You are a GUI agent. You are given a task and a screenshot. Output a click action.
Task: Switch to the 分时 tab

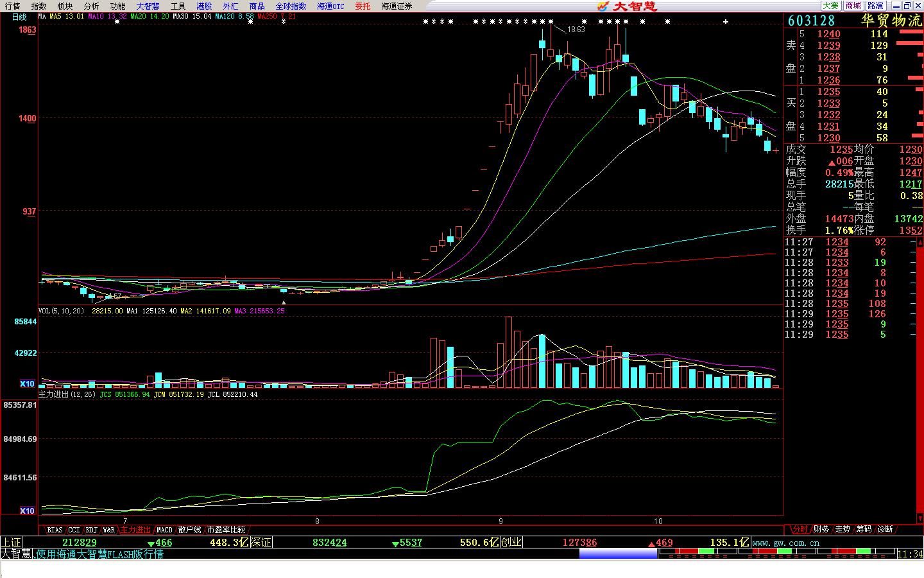(x=799, y=529)
